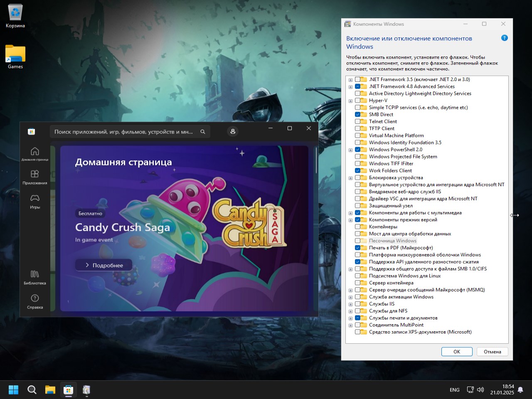
Task: Expand .NET Framework 4.8 Advanced Services node
Action: coord(350,87)
